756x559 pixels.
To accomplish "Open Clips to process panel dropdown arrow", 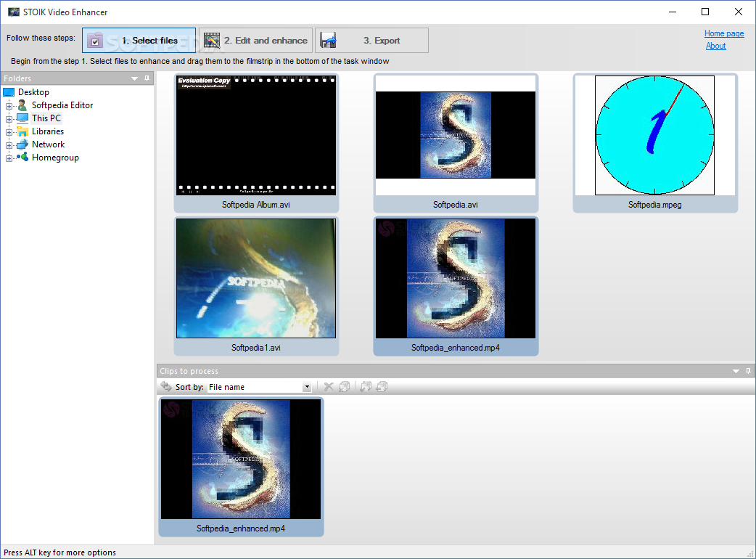I will coord(736,371).
